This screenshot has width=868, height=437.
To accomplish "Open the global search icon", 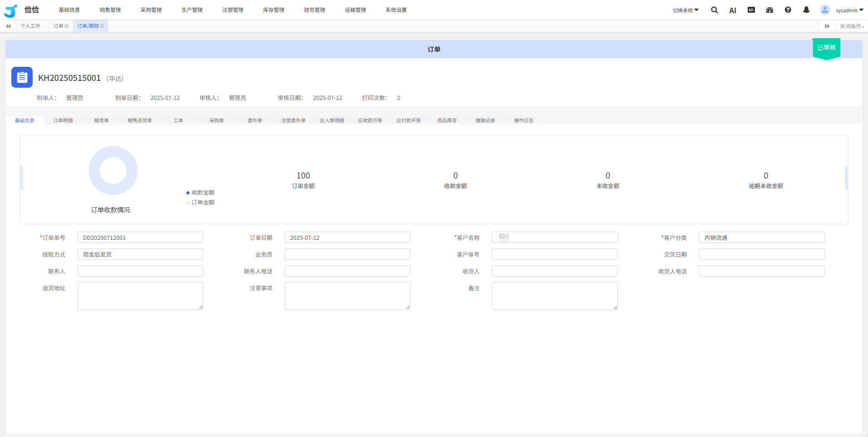I will coord(714,10).
